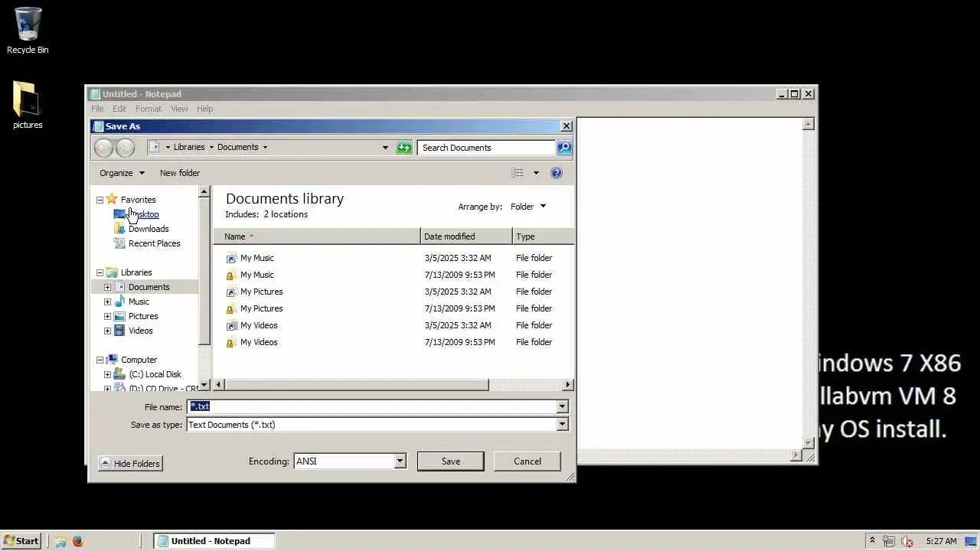Show hidden tray icons arrow
980x551 pixels.
tap(871, 541)
